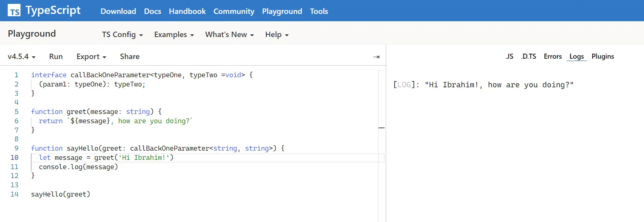Change TypeScript version v4.5.4 dropdown

(x=22, y=56)
